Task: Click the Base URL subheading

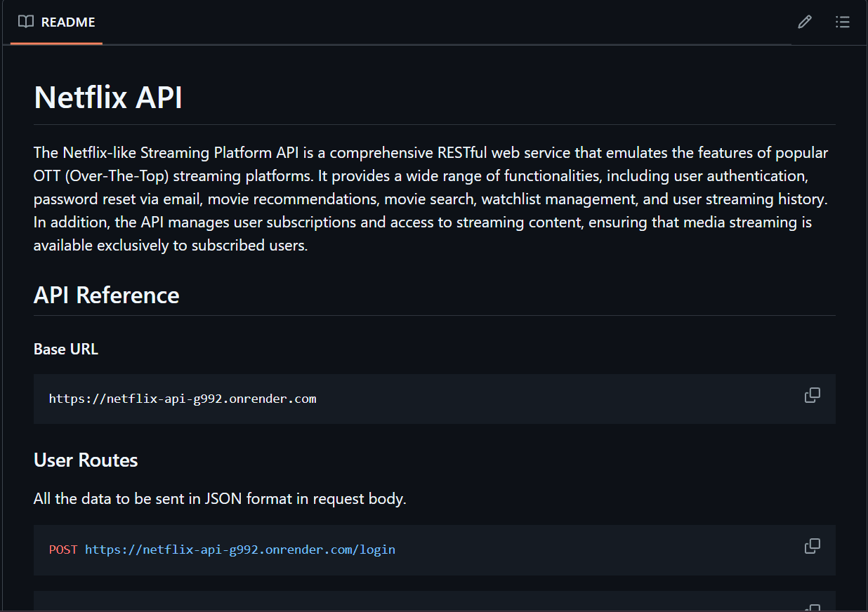Action: click(66, 349)
